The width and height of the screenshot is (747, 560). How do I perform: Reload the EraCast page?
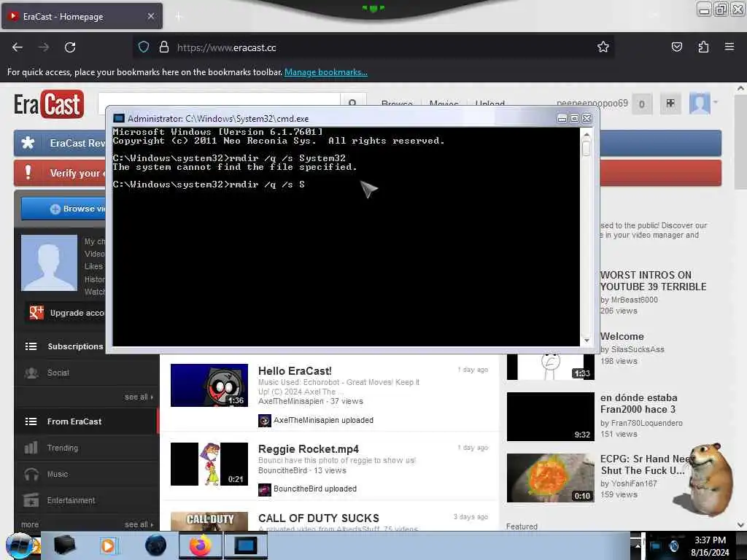[70, 47]
